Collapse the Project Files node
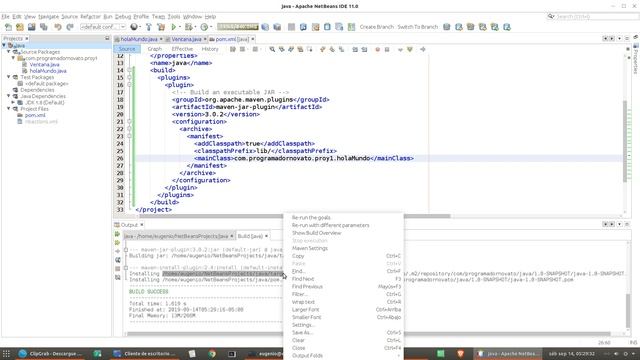This screenshot has width=640, height=360. point(9,109)
